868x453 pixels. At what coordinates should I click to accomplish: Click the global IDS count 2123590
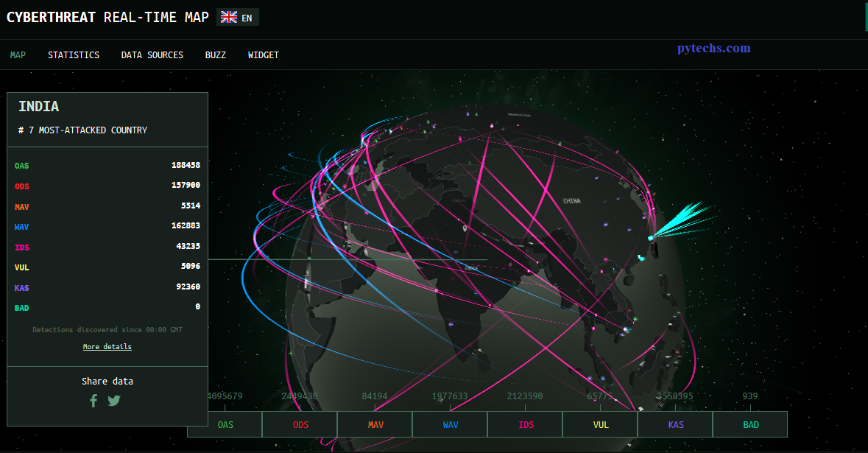point(525,396)
